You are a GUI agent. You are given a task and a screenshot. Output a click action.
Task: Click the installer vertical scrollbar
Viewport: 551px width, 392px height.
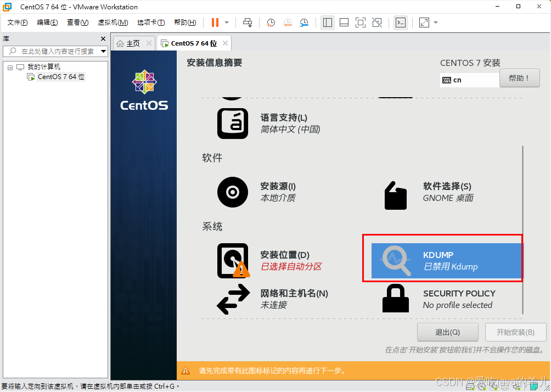(x=522, y=230)
